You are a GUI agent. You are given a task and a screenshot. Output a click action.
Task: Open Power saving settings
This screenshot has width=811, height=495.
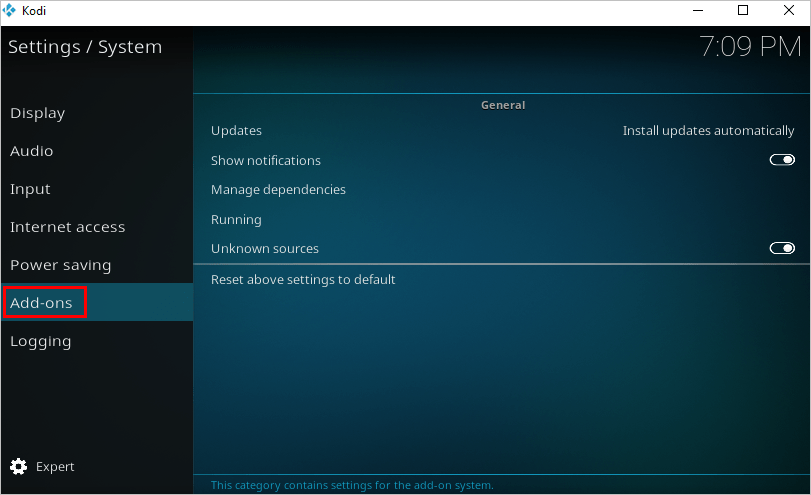point(97,265)
